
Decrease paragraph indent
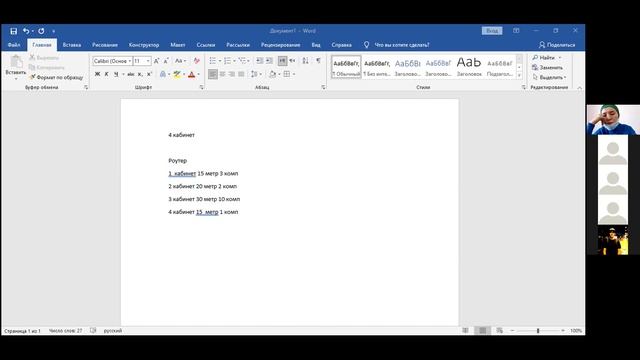pos(260,61)
